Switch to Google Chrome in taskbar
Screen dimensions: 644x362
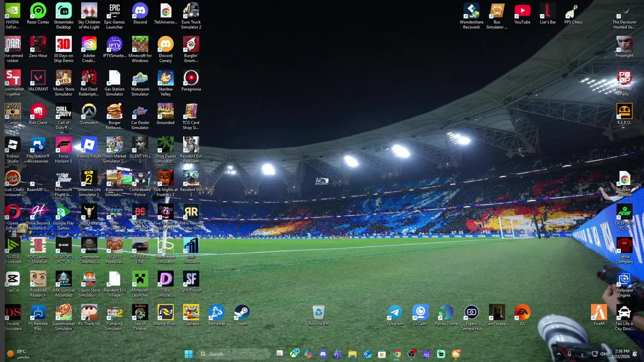(x=397, y=354)
